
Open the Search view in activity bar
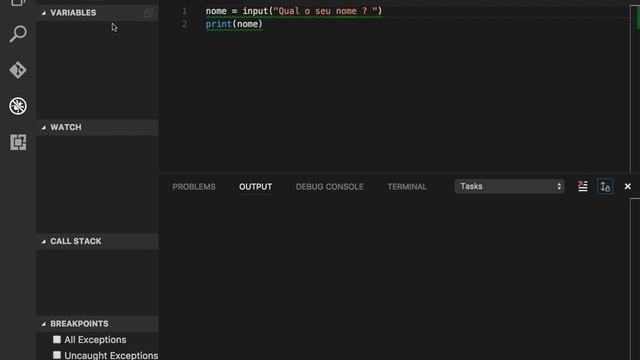[x=18, y=34]
